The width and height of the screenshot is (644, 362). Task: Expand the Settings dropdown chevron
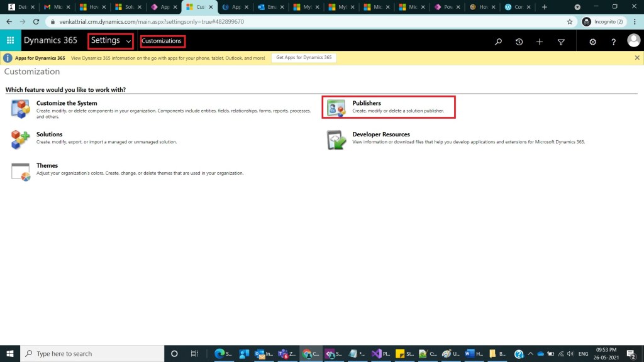(129, 41)
